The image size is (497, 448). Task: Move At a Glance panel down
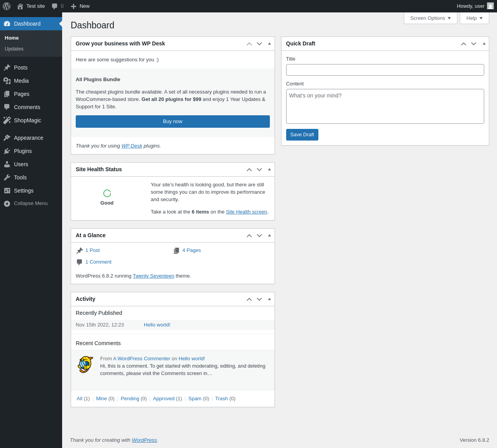pos(259,236)
